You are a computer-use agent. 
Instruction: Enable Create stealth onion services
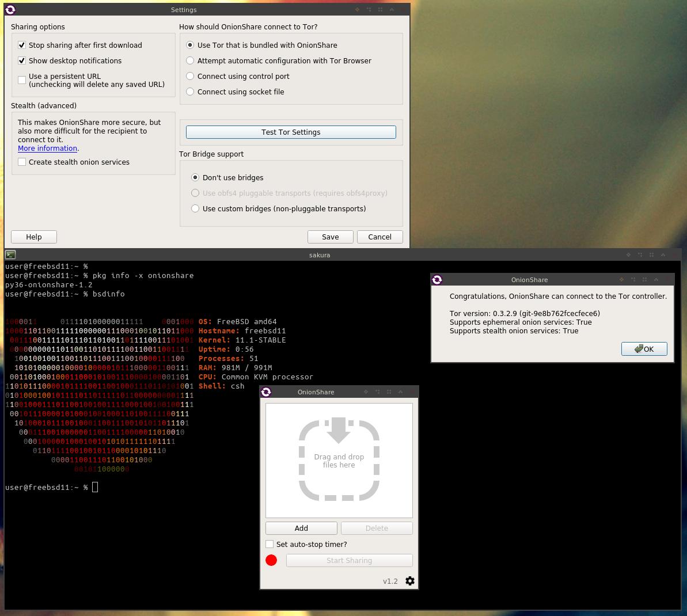coord(22,162)
